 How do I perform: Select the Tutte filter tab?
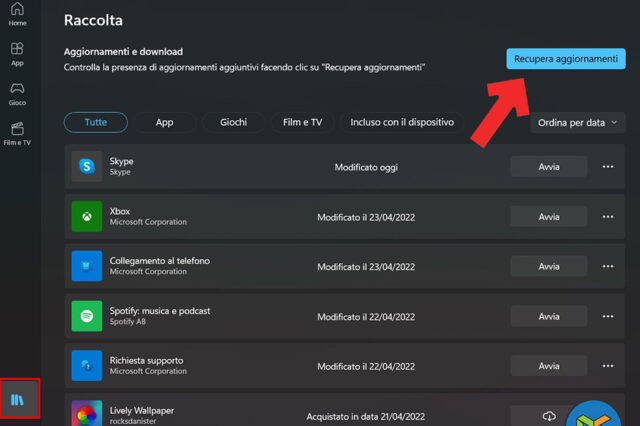96,122
